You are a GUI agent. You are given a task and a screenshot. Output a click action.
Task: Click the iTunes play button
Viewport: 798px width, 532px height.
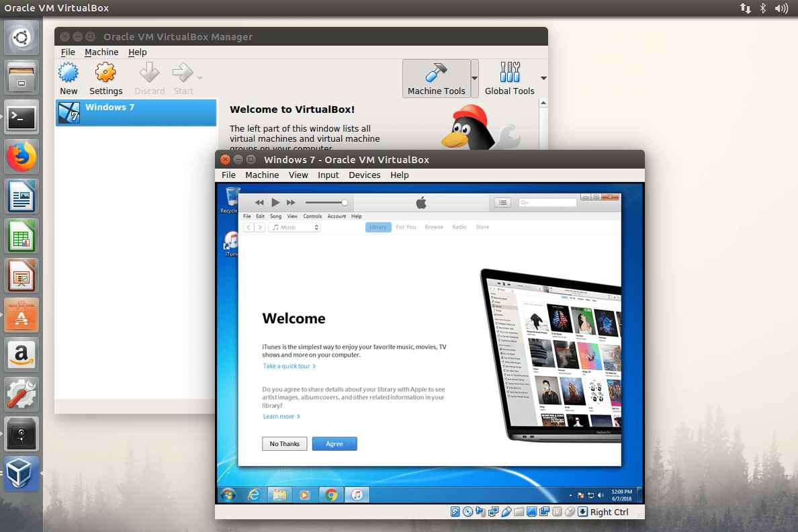point(275,203)
